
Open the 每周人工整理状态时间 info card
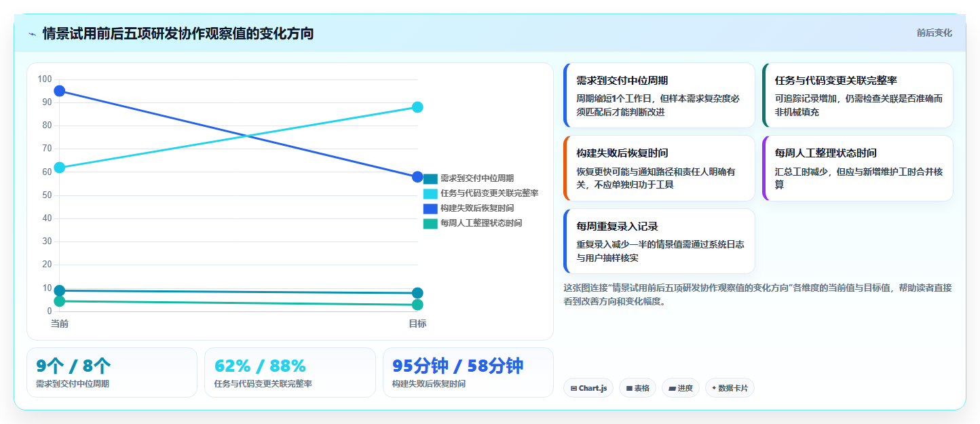[857, 168]
